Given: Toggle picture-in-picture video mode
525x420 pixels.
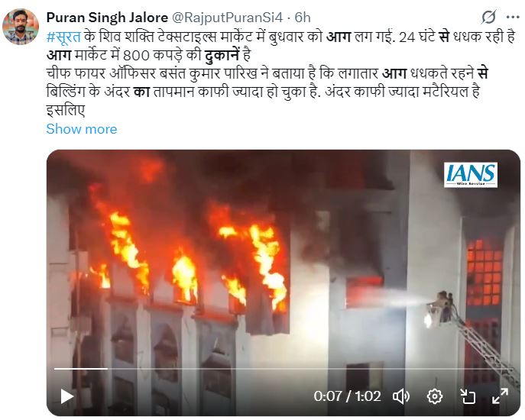Looking at the screenshot, I should pyautogui.click(x=468, y=396).
